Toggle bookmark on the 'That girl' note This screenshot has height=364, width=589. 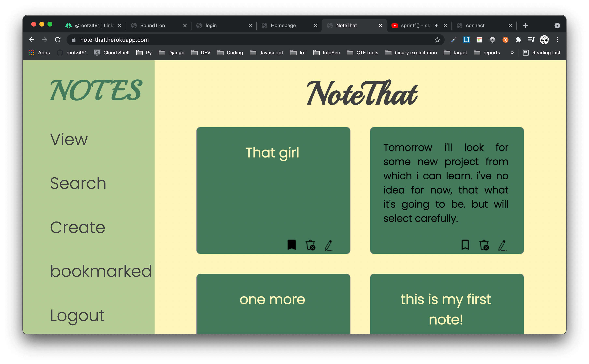pyautogui.click(x=291, y=245)
